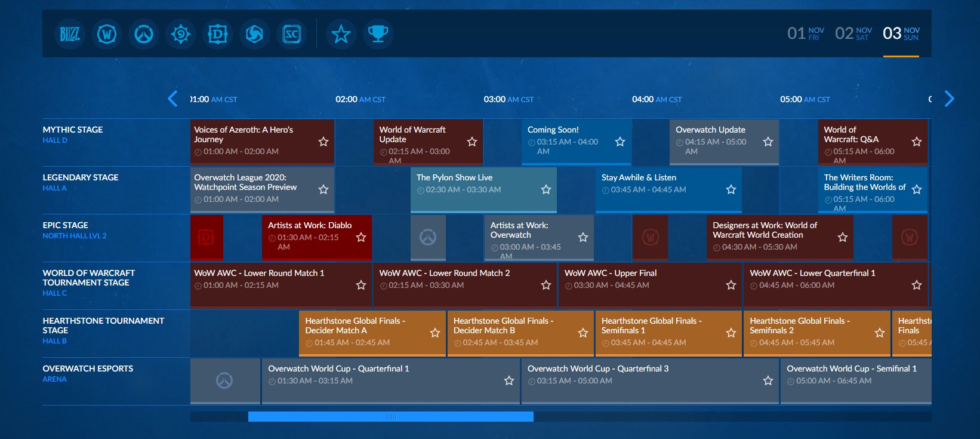Open North Hall Lvl 2 link
Screen dimensions: 980x439
[x=75, y=236]
